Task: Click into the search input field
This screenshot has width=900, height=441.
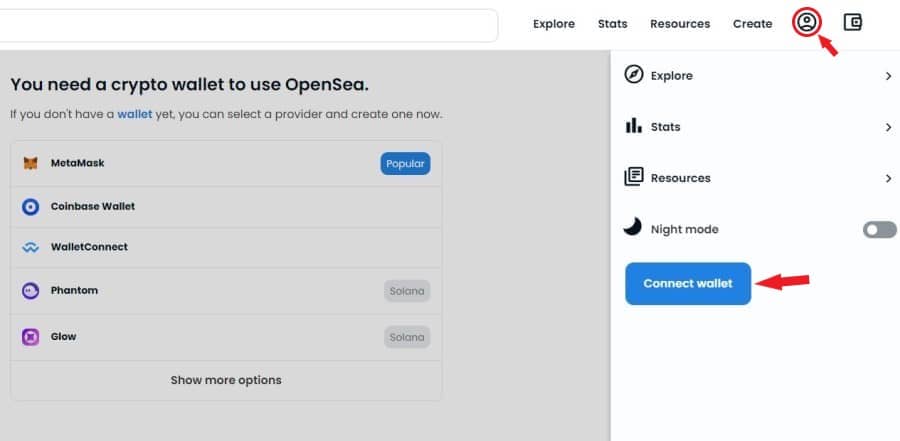Action: click(247, 25)
